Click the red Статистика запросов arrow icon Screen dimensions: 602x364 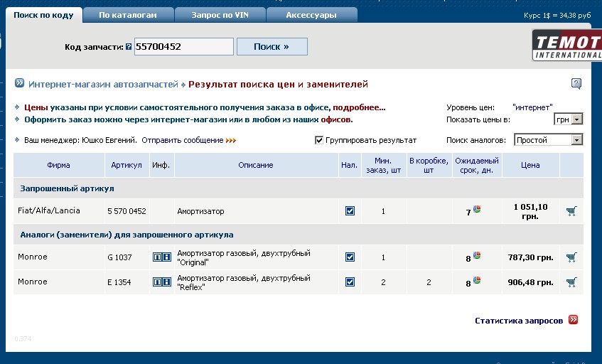(x=574, y=320)
